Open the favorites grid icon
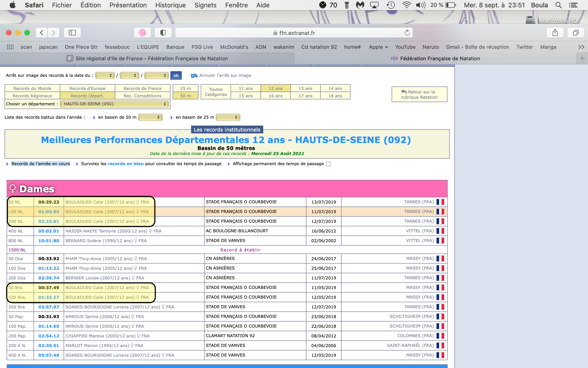Screen dimensions: 588x368 point(10,47)
